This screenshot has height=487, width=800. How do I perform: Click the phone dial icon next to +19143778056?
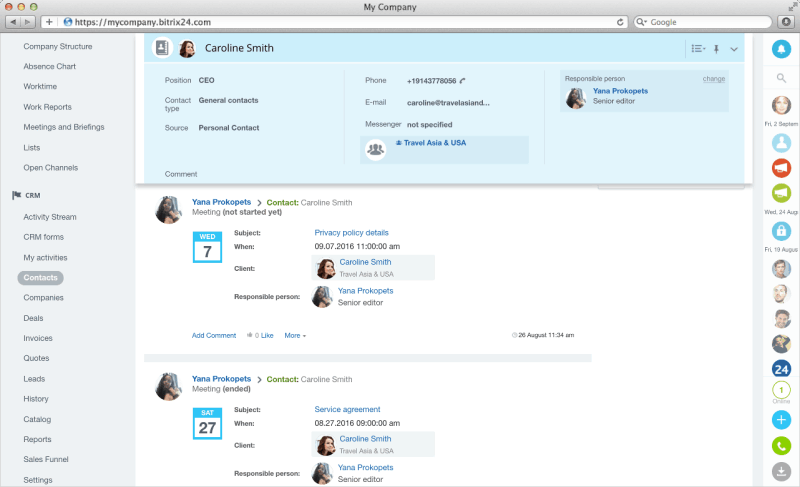(462, 81)
